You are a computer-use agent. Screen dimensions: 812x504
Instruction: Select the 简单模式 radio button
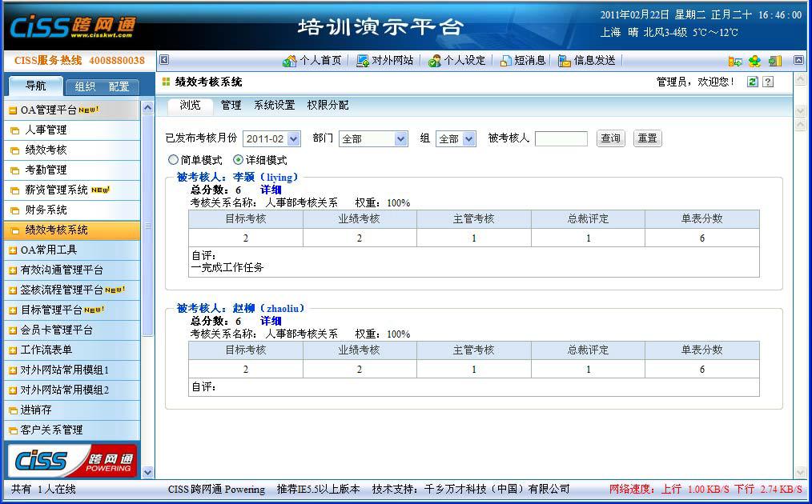click(173, 159)
